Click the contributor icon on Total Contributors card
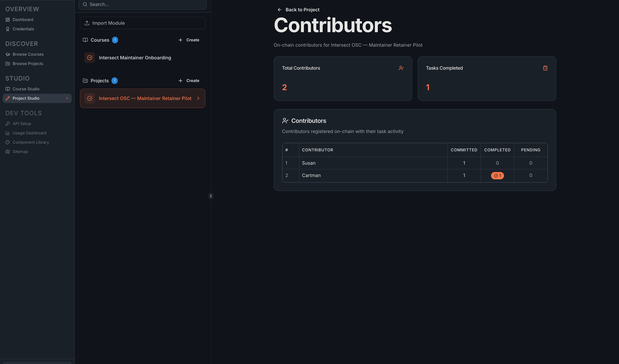Viewport: 619px width, 364px height. click(401, 68)
